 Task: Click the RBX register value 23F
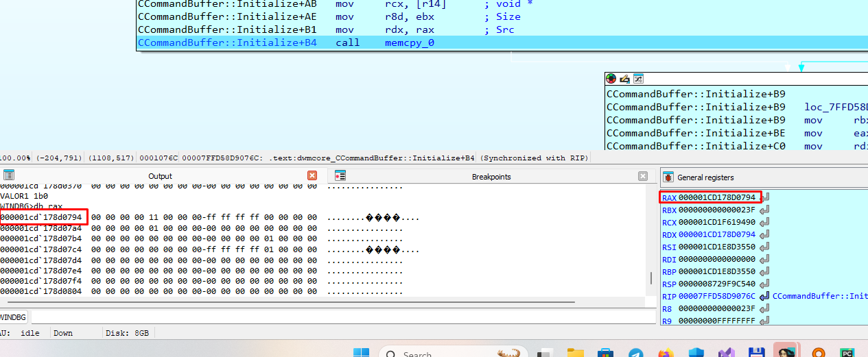[717, 210]
